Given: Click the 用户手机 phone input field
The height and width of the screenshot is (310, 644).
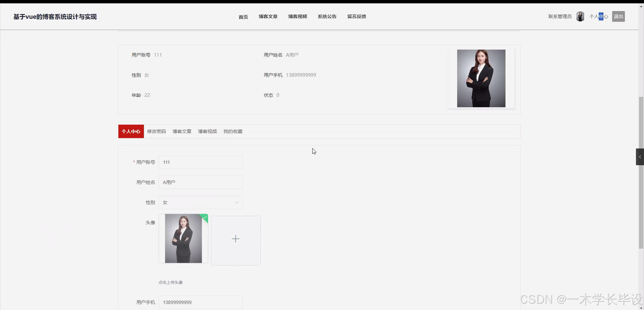Looking at the screenshot, I should pyautogui.click(x=200, y=302).
